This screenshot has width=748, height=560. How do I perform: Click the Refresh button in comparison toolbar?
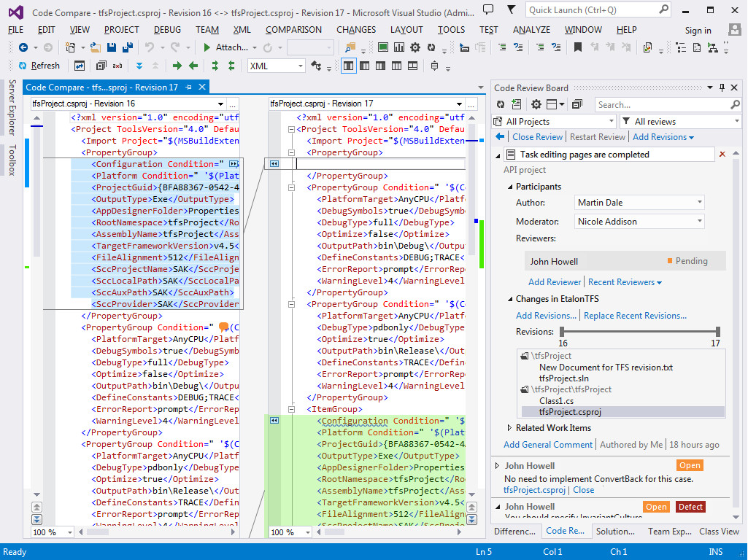pos(38,66)
